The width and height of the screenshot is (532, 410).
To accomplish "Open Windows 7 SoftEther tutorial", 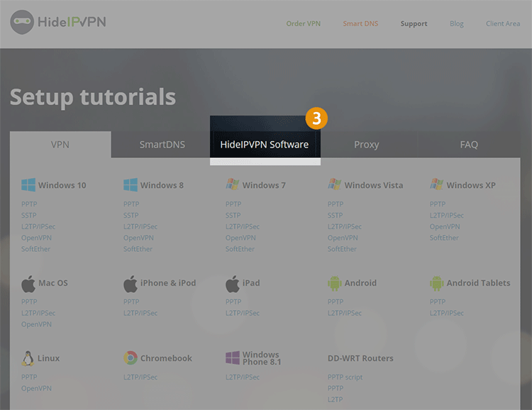I will click(240, 249).
